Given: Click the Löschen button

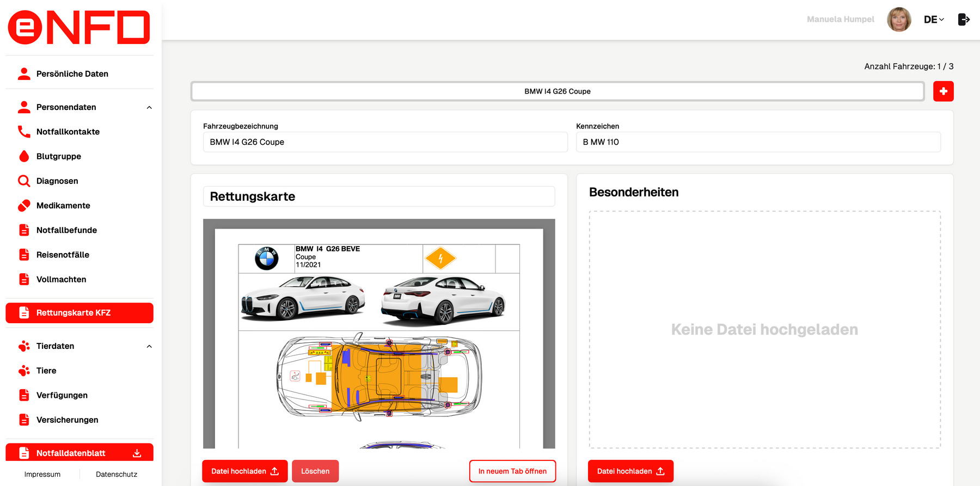Looking at the screenshot, I should pos(315,471).
